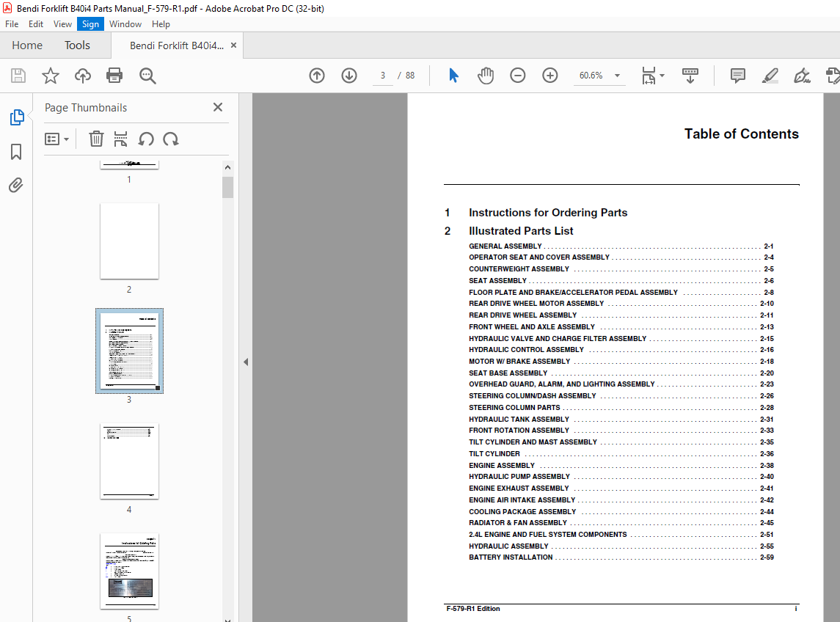840x622 pixels.
Task: Switch to Tools tab
Action: [x=77, y=45]
